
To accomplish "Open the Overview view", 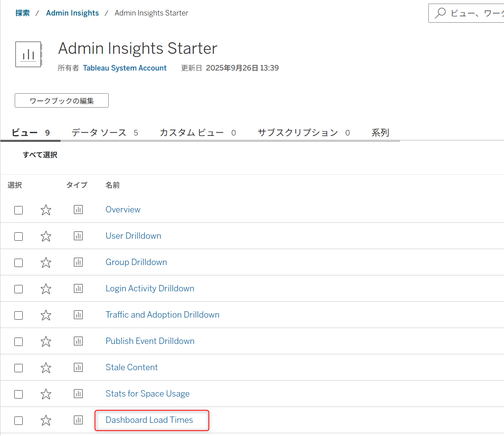I will (x=123, y=210).
